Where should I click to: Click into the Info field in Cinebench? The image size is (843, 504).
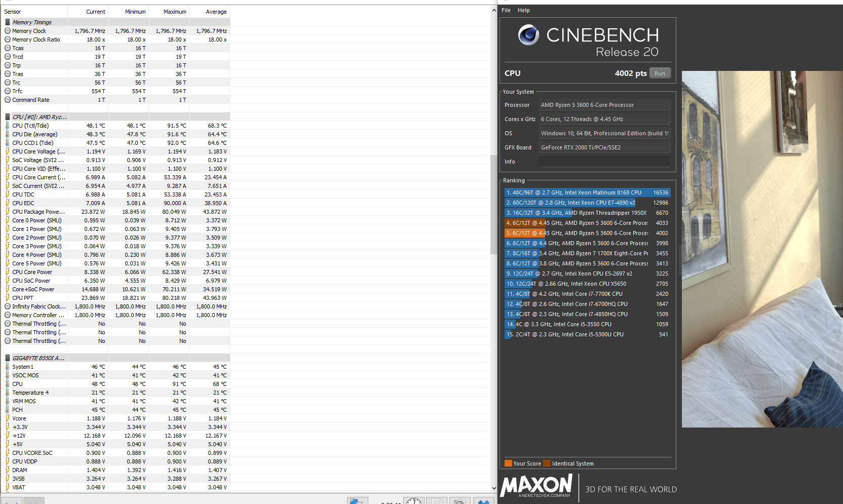[x=604, y=162]
